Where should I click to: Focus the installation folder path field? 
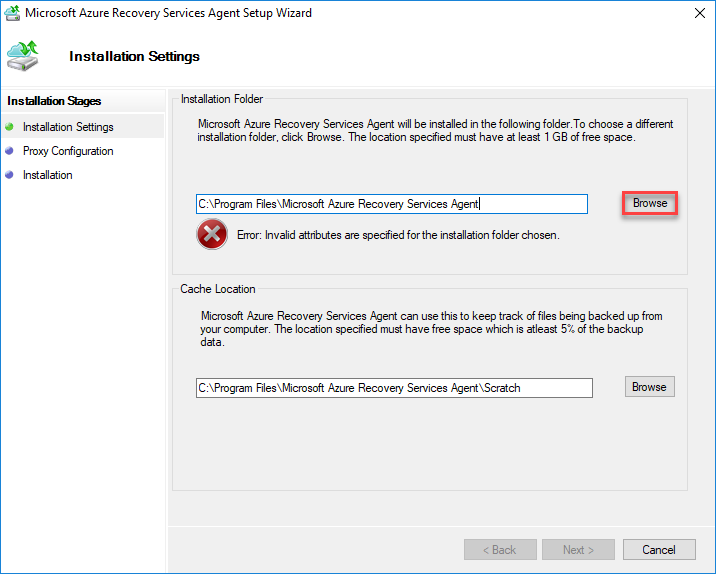(x=391, y=204)
